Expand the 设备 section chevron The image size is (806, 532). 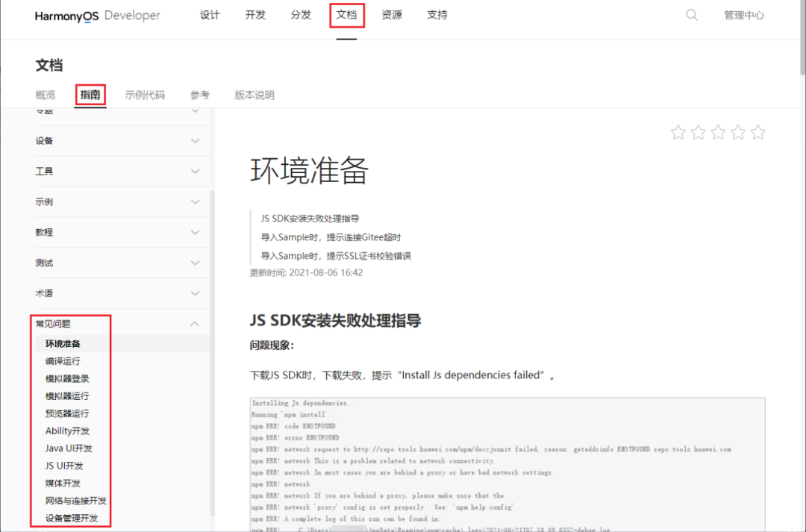tap(195, 141)
